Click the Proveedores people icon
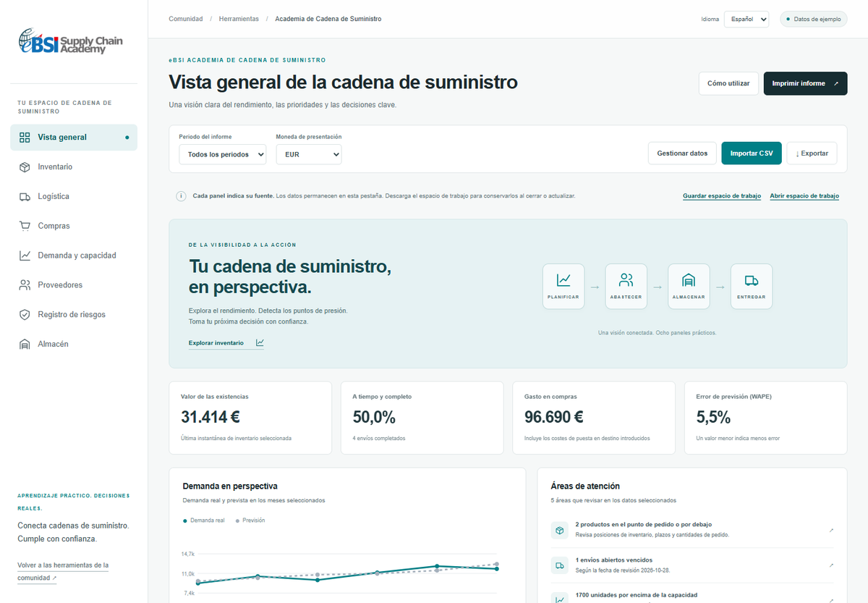This screenshot has width=868, height=603. [25, 285]
